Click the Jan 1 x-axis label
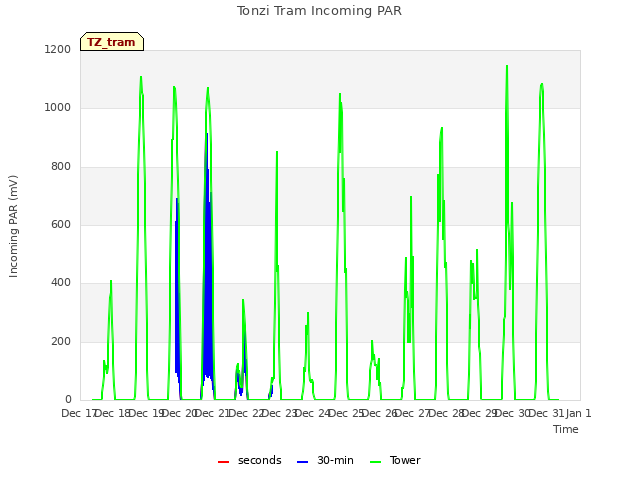Image resolution: width=640 pixels, height=480 pixels. 578,413
